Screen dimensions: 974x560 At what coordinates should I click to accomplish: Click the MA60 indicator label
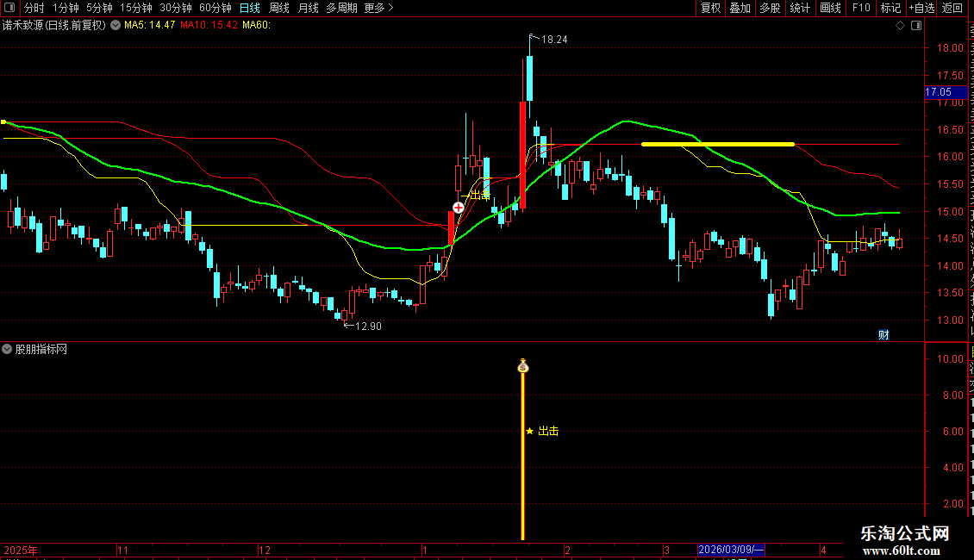coord(257,26)
